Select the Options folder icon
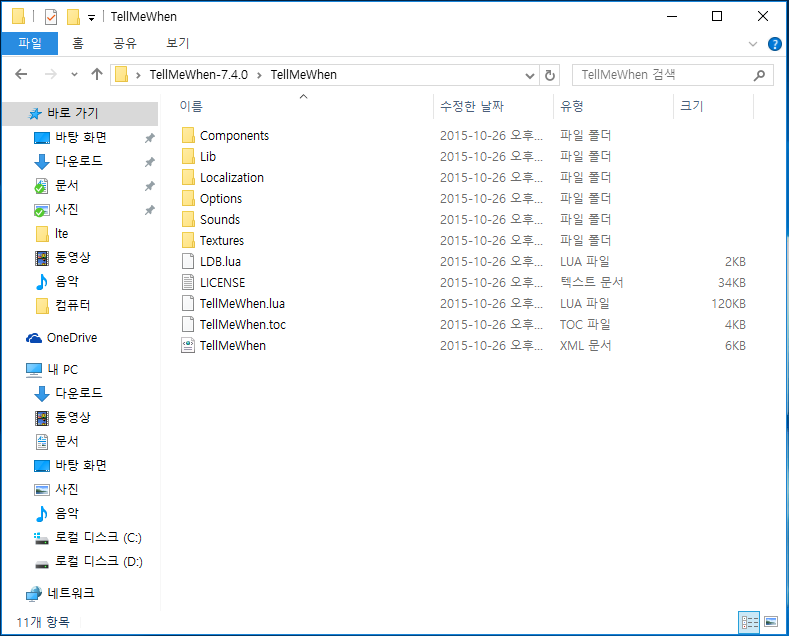The height and width of the screenshot is (636, 789). point(188,198)
